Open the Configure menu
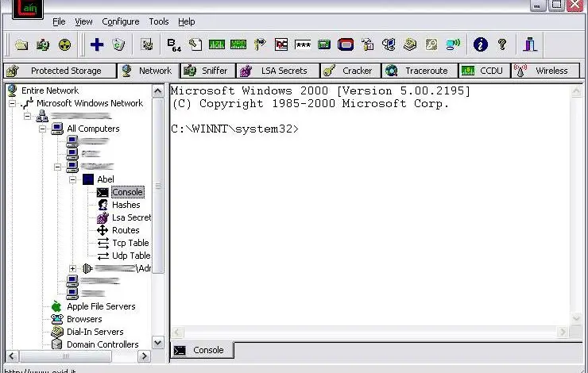Image resolution: width=588 pixels, height=373 pixels. 120,21
